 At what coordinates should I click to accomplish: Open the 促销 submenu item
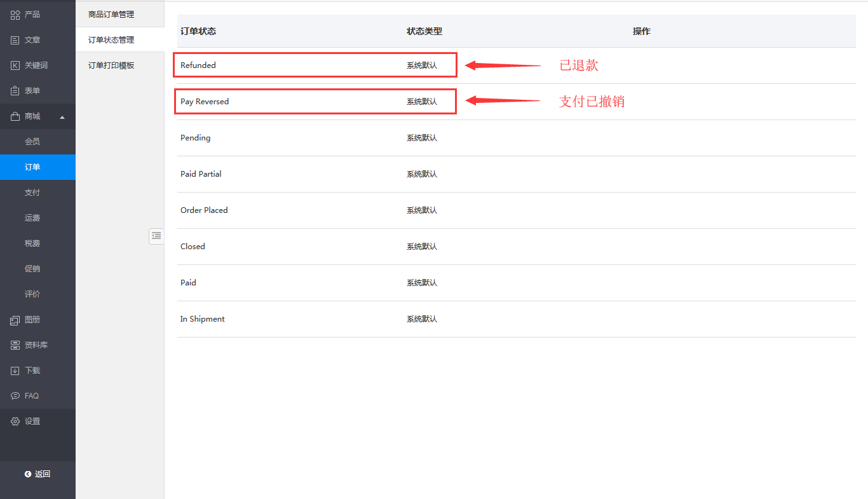[x=32, y=269]
